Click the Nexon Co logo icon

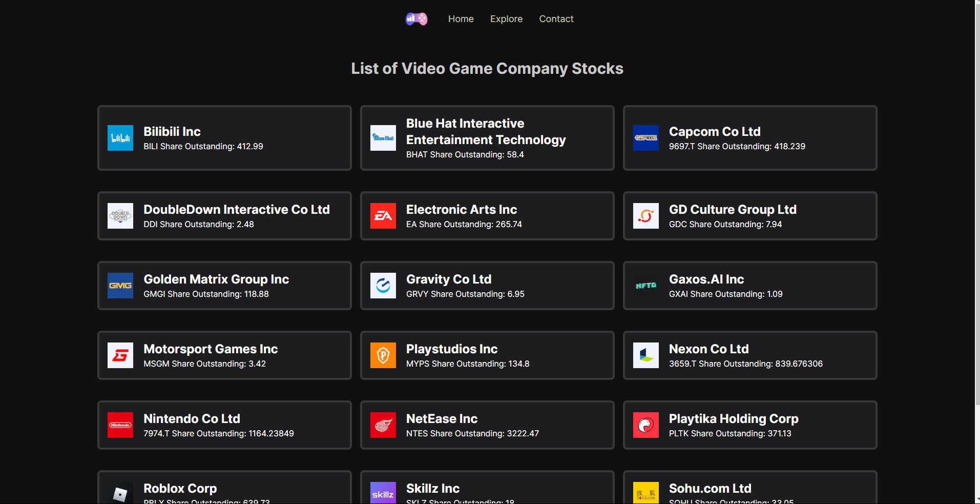pos(646,355)
